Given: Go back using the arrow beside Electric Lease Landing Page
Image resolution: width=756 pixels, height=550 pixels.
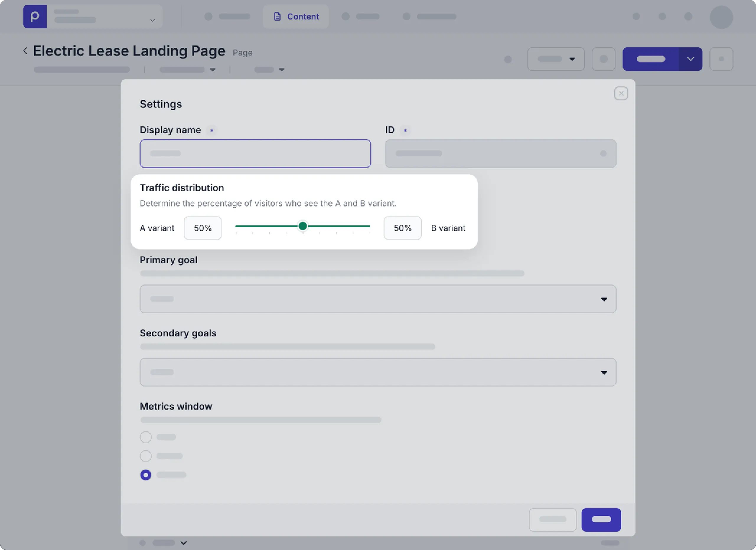Looking at the screenshot, I should click(25, 51).
